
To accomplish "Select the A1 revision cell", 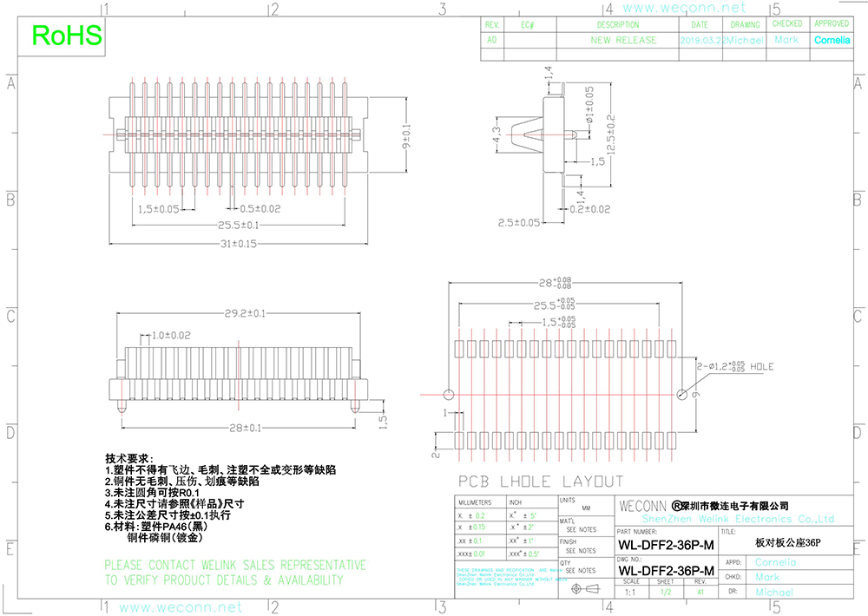I will click(x=699, y=591).
